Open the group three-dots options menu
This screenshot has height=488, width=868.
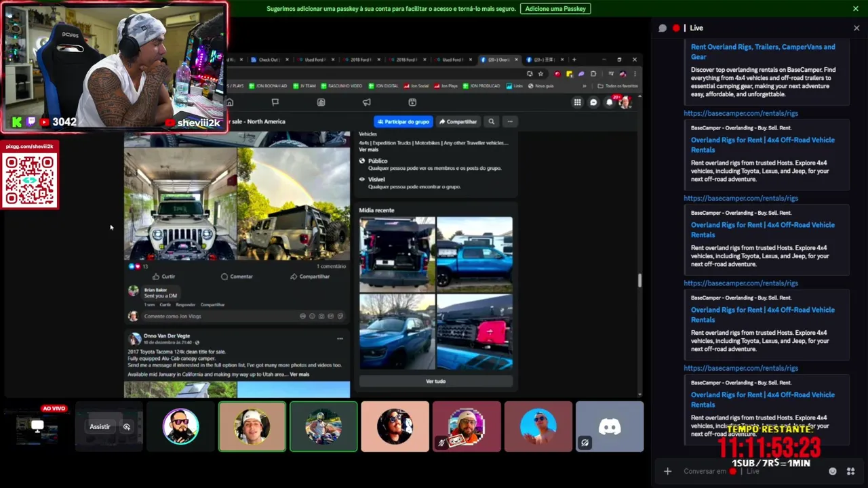point(510,121)
